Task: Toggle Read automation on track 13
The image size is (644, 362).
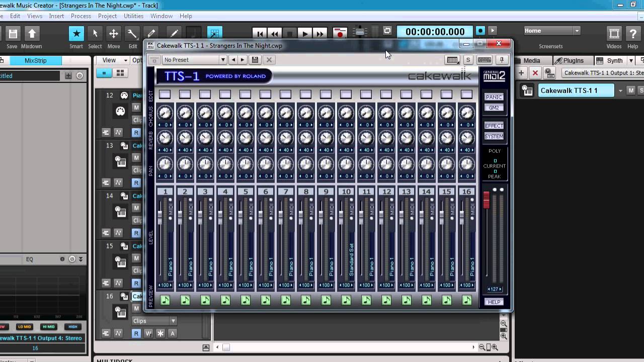Action: coord(136,183)
